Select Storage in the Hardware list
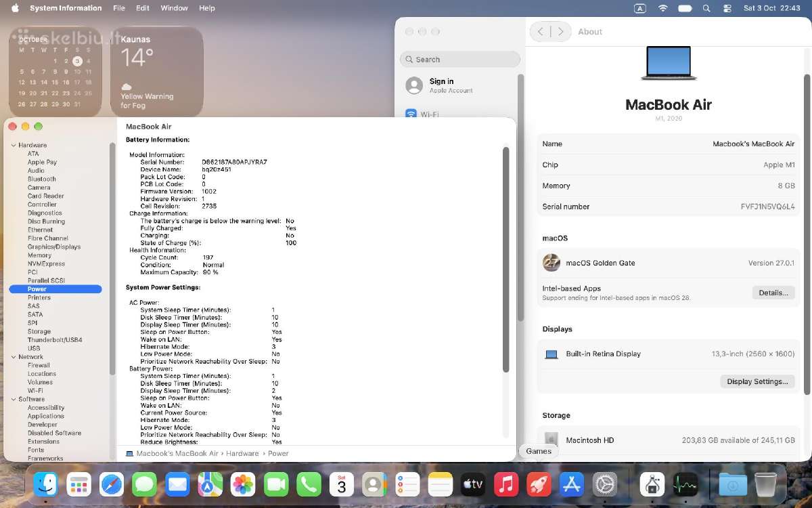The image size is (812, 508). [x=39, y=331]
